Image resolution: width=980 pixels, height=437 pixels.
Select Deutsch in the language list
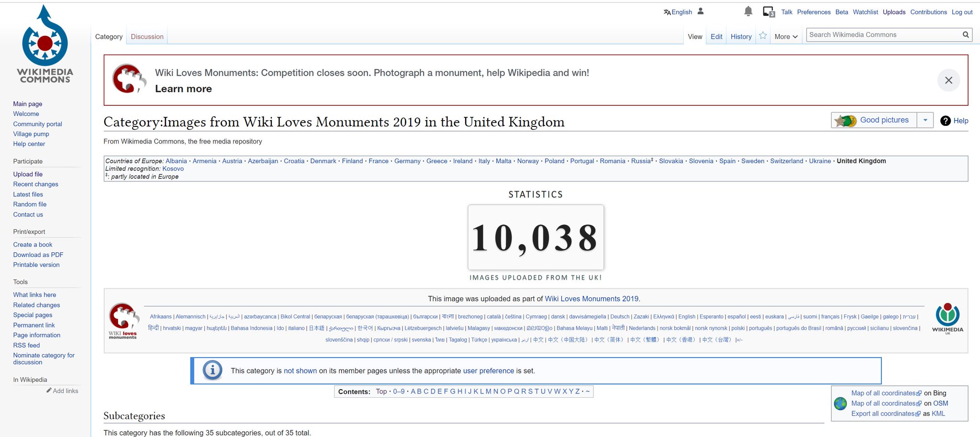[620, 316]
